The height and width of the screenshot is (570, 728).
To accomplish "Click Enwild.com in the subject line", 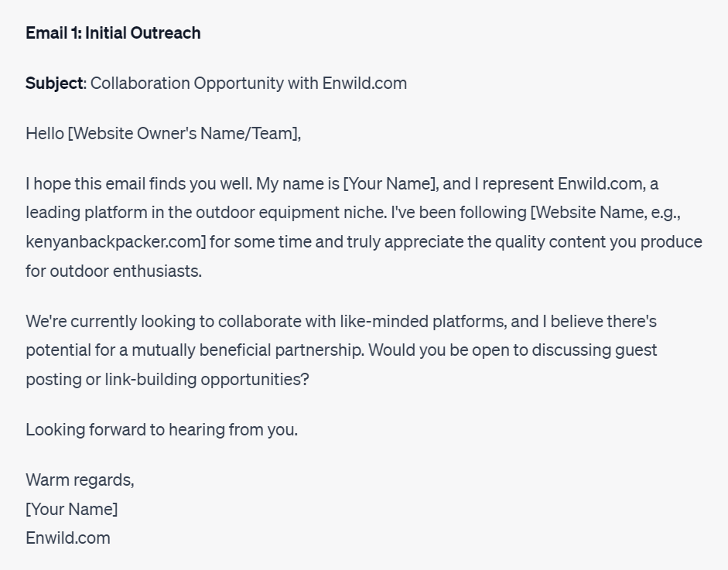I will (364, 84).
